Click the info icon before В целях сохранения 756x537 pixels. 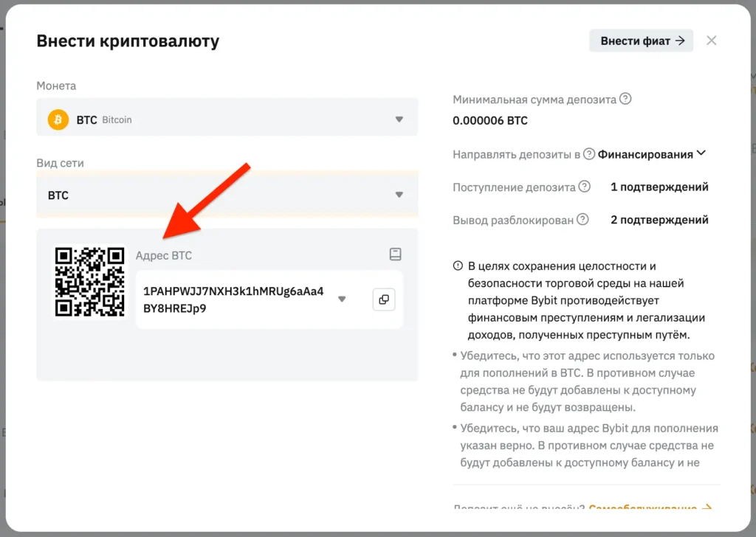458,266
